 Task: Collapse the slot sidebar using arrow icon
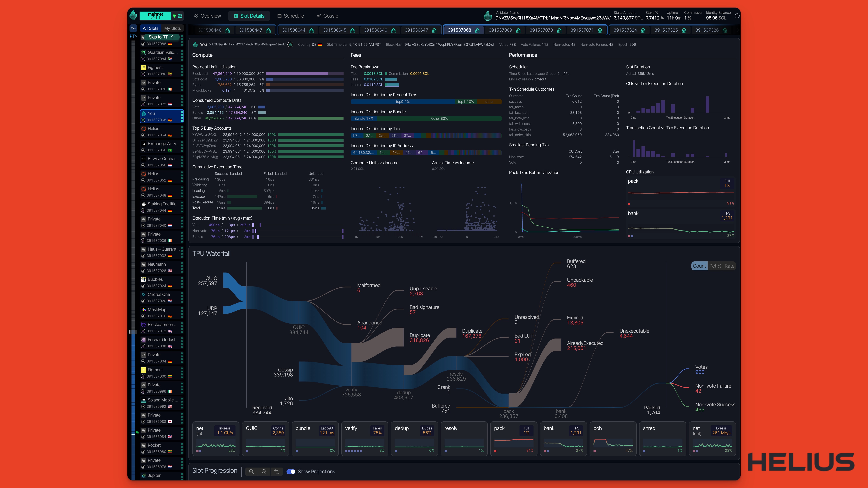[x=133, y=28]
